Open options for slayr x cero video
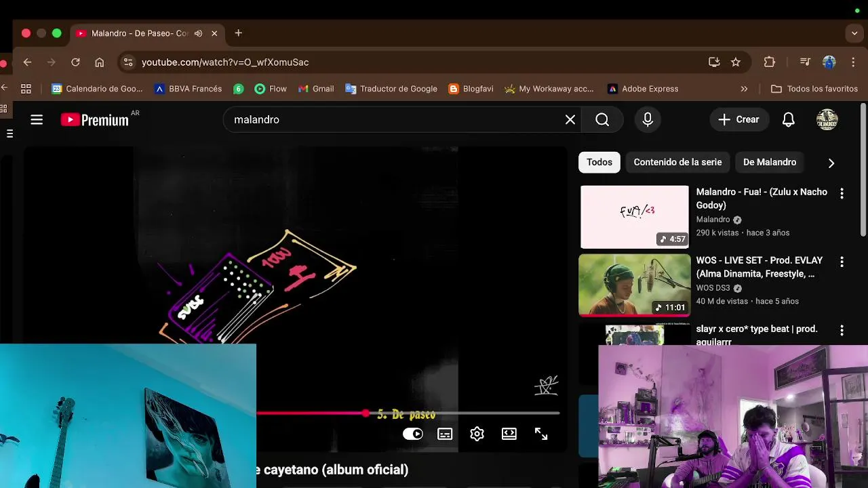Screen dimensions: 868x488 (842, 330)
